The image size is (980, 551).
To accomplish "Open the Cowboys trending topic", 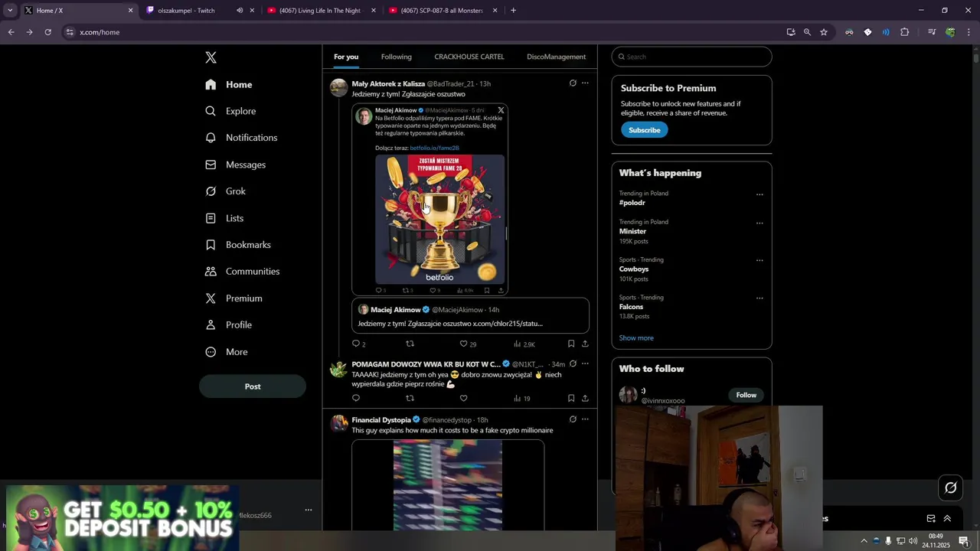I will [x=634, y=269].
